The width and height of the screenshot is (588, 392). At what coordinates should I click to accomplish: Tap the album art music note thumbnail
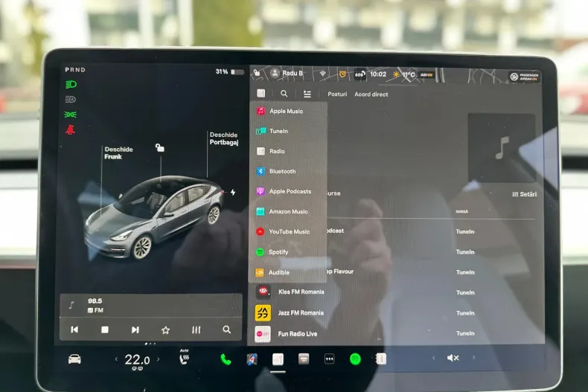(502, 148)
